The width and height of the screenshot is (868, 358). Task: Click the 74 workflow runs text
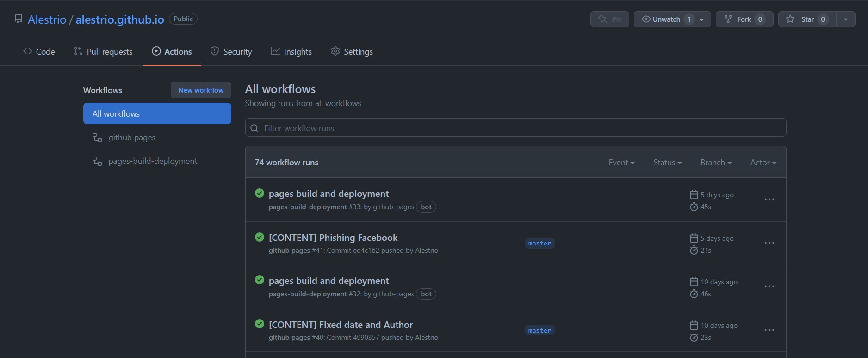pos(286,163)
